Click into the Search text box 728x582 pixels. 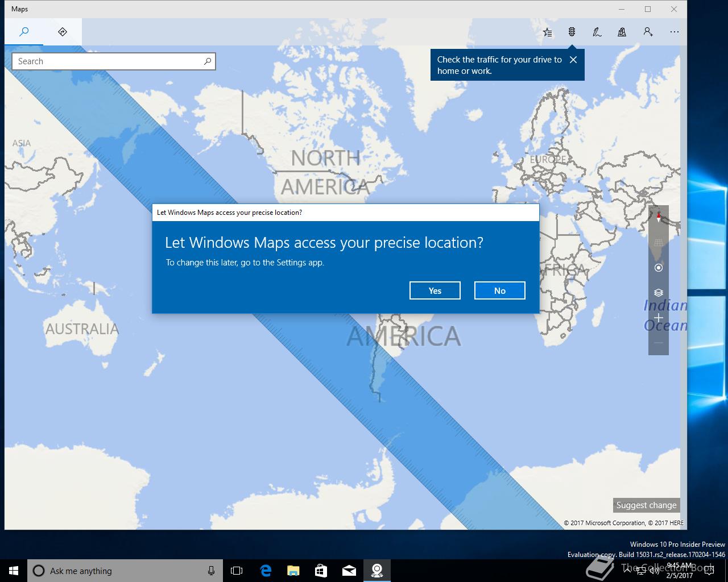click(114, 61)
